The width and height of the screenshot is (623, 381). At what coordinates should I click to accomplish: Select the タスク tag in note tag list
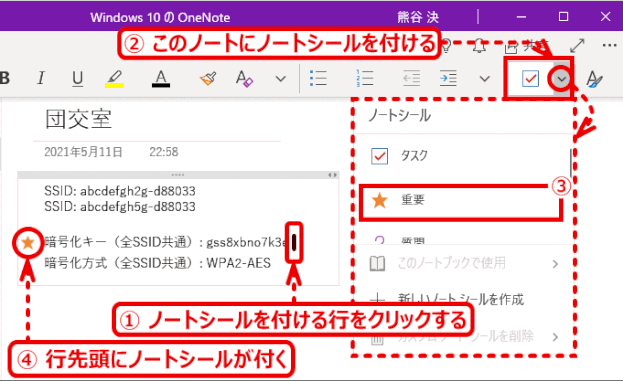pyautogui.click(x=463, y=156)
